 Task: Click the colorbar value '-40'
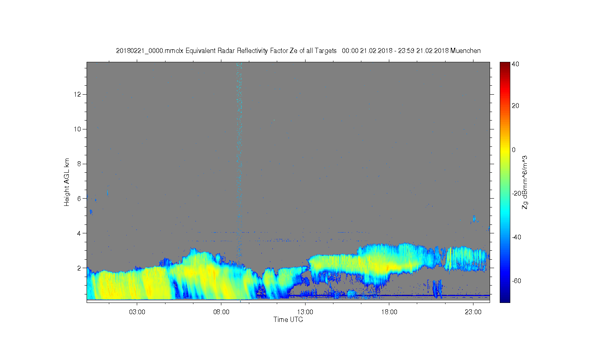pos(516,237)
